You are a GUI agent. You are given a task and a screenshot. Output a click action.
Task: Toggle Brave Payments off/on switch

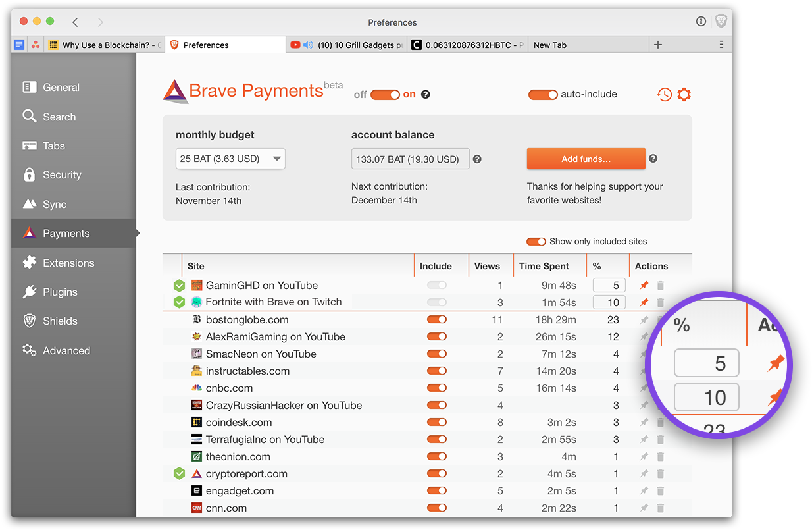385,95
